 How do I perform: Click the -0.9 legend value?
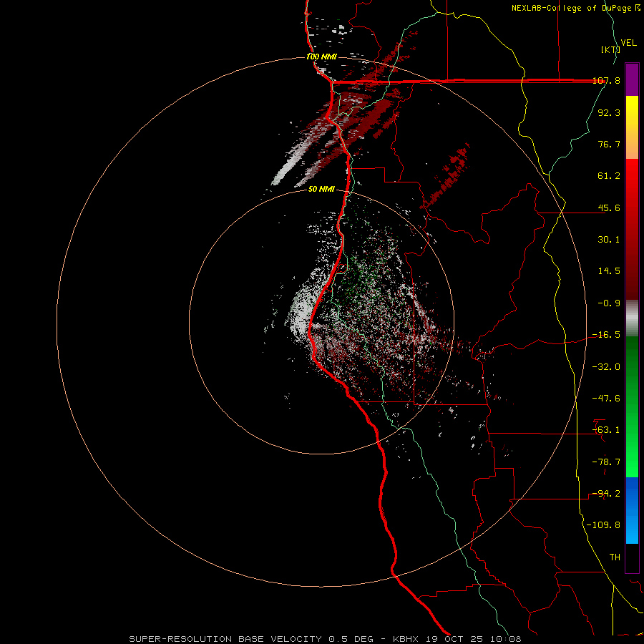609,303
